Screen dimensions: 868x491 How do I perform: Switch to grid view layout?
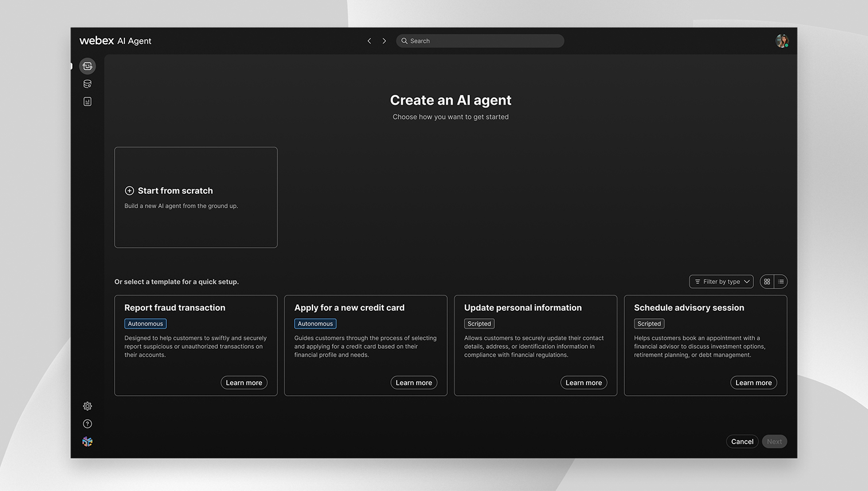(767, 282)
